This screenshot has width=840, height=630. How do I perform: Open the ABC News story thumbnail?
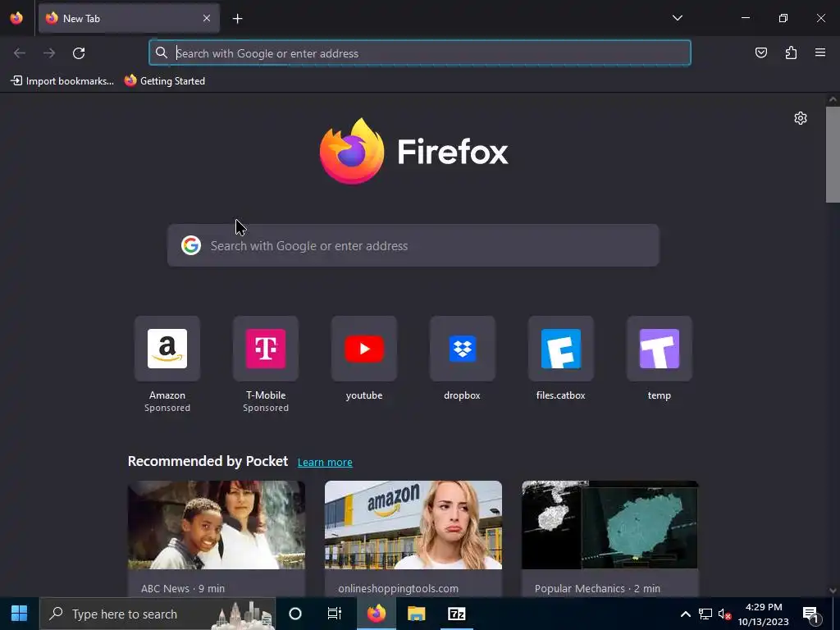(x=217, y=525)
